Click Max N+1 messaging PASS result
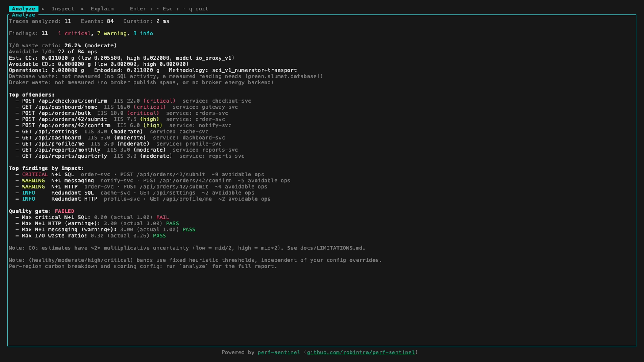644x362 pixels. click(189, 230)
